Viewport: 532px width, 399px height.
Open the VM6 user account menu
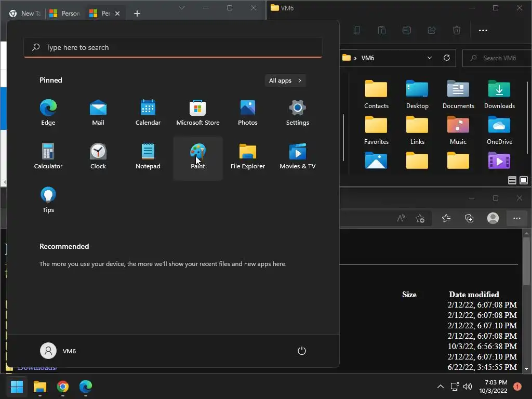[x=58, y=351]
